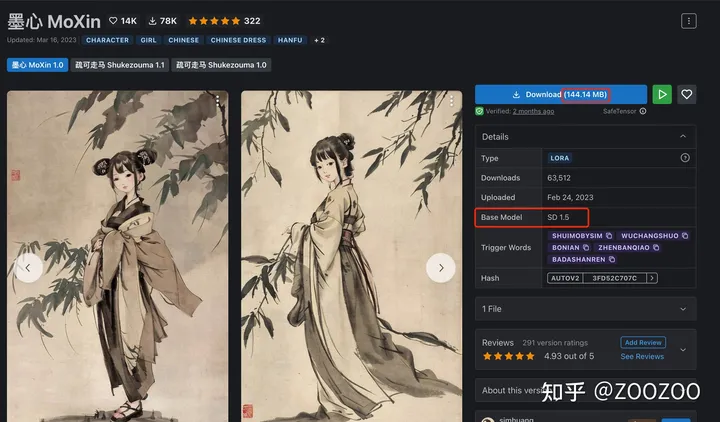Open the See Reviews link
Image resolution: width=720 pixels, height=422 pixels.
coord(642,356)
